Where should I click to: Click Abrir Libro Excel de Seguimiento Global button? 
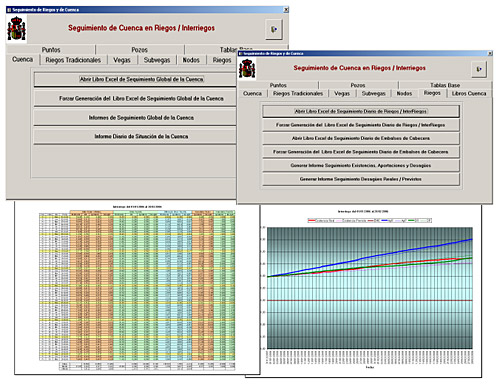[141, 79]
